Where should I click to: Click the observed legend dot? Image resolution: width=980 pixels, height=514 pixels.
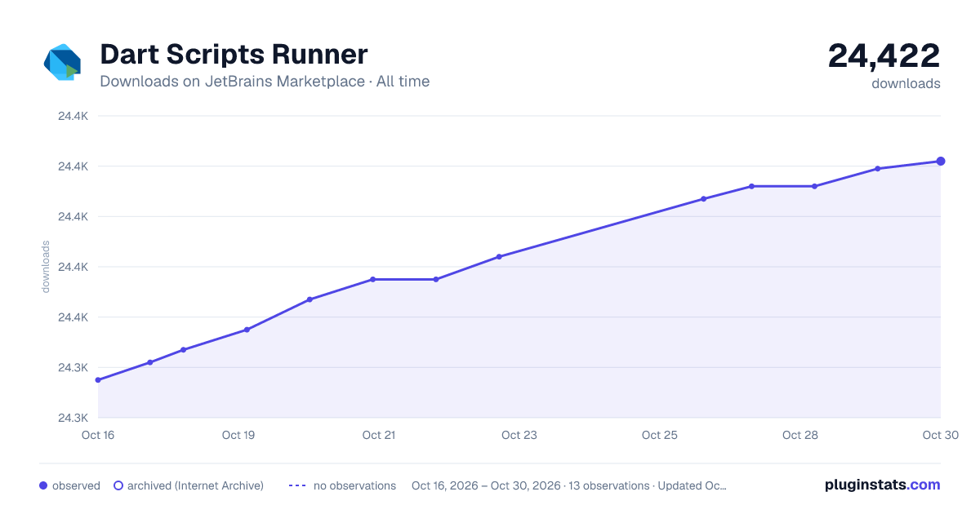(43, 485)
